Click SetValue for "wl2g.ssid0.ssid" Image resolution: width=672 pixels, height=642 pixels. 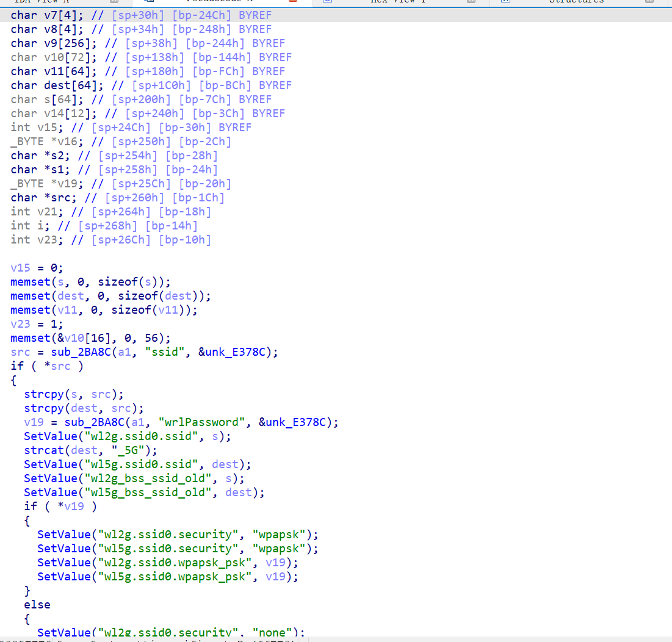click(x=128, y=436)
